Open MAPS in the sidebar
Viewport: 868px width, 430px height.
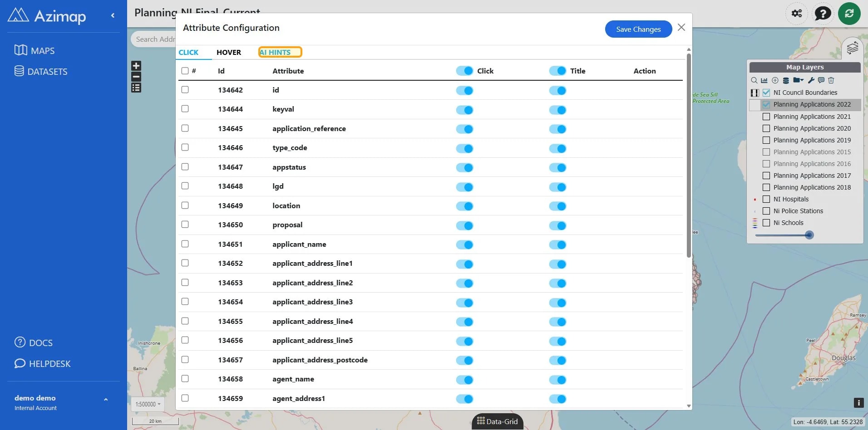pos(35,50)
